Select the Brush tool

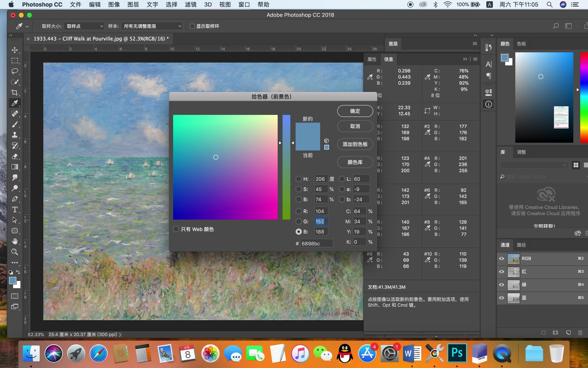pyautogui.click(x=14, y=124)
